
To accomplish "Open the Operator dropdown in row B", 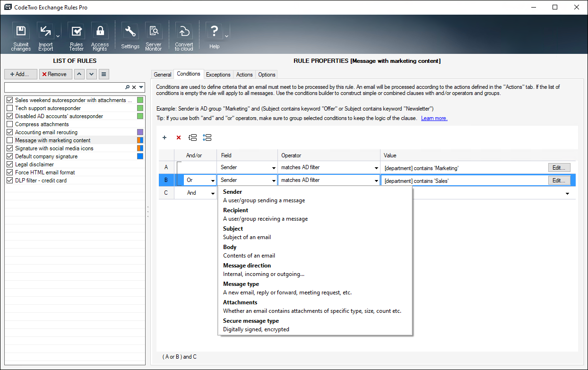I will (376, 180).
